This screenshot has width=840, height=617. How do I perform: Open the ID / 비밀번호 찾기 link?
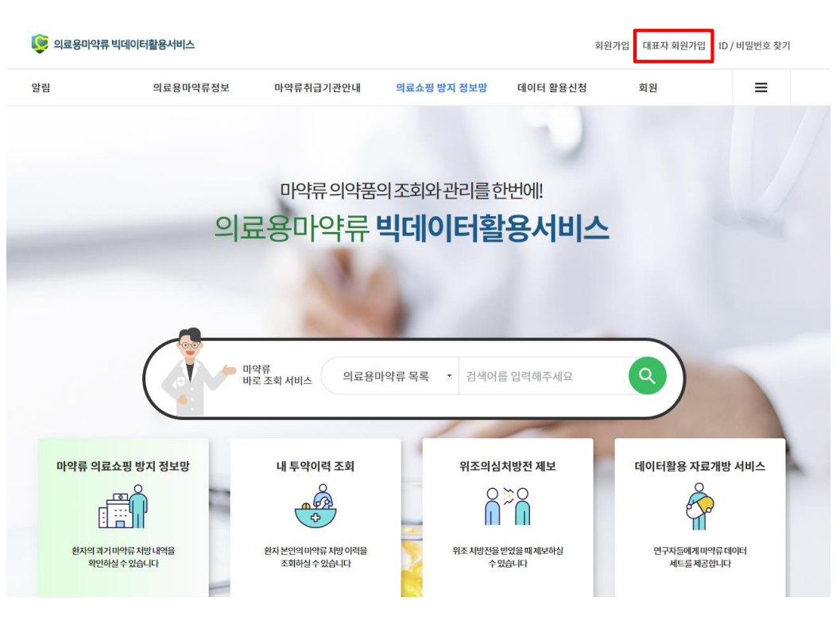tap(754, 45)
